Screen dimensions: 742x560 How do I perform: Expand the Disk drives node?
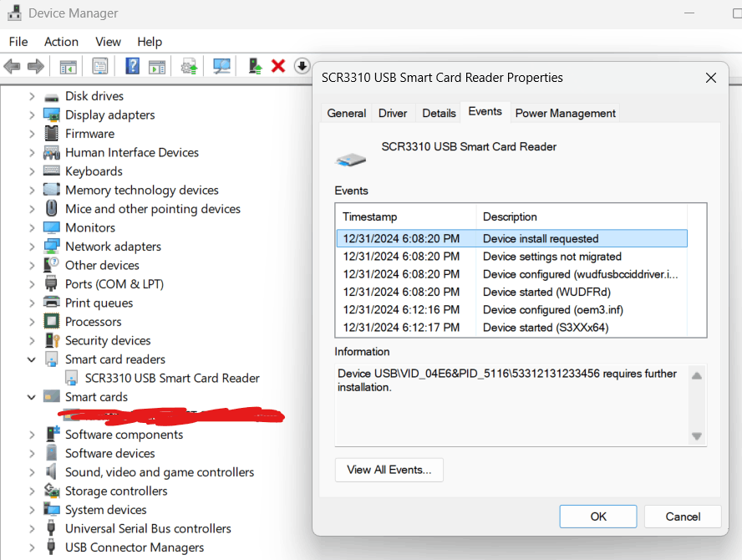tap(32, 97)
